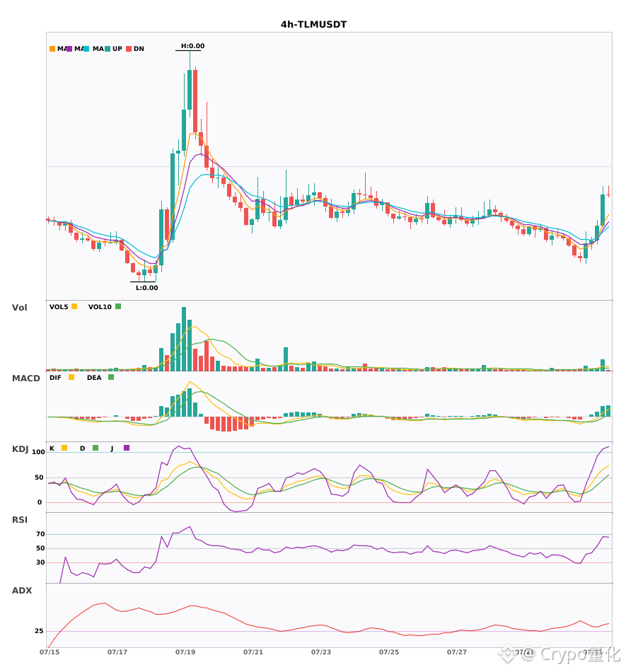The width and height of the screenshot is (626, 672).
Task: Click the purple MA legend swatch
Action: click(69, 49)
